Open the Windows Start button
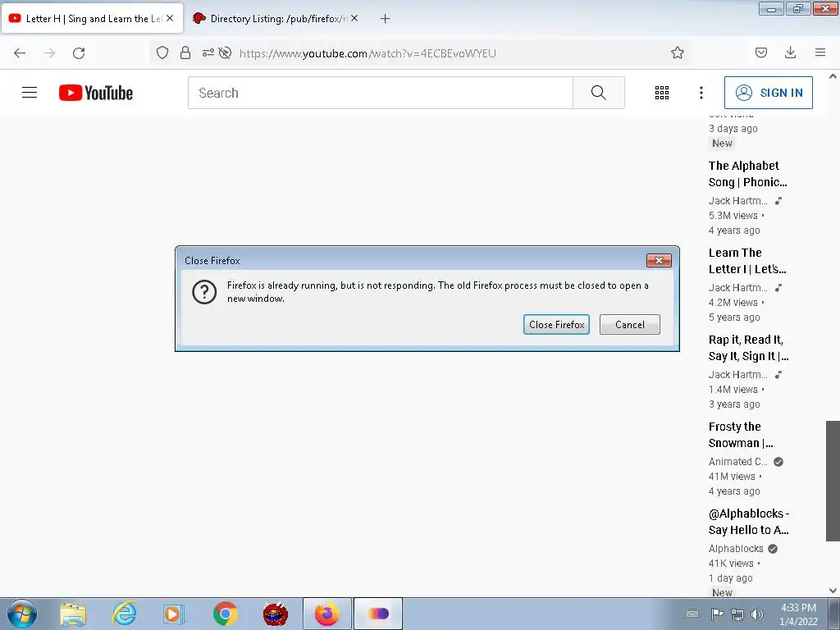 click(22, 614)
